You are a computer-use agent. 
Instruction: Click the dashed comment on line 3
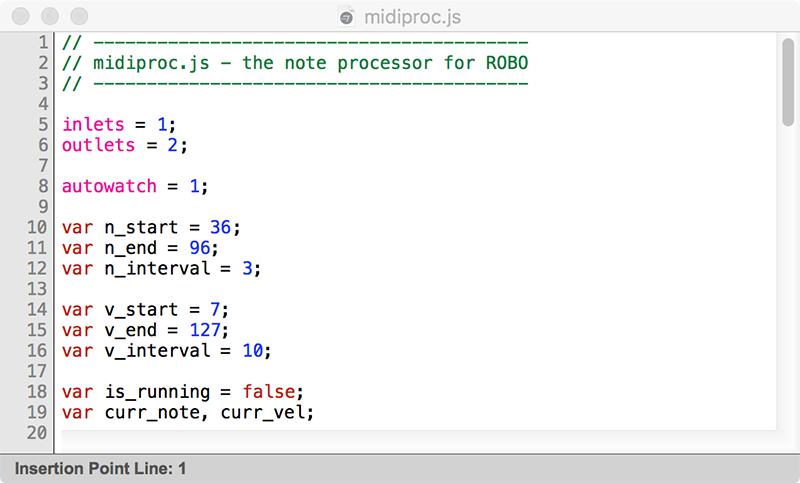(295, 83)
